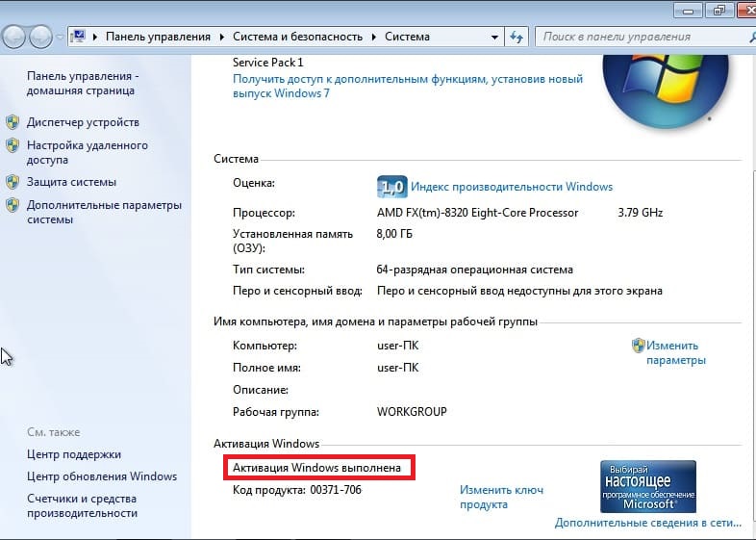Select the Система breadcrumb item
Image resolution: width=756 pixels, height=540 pixels.
pos(407,37)
